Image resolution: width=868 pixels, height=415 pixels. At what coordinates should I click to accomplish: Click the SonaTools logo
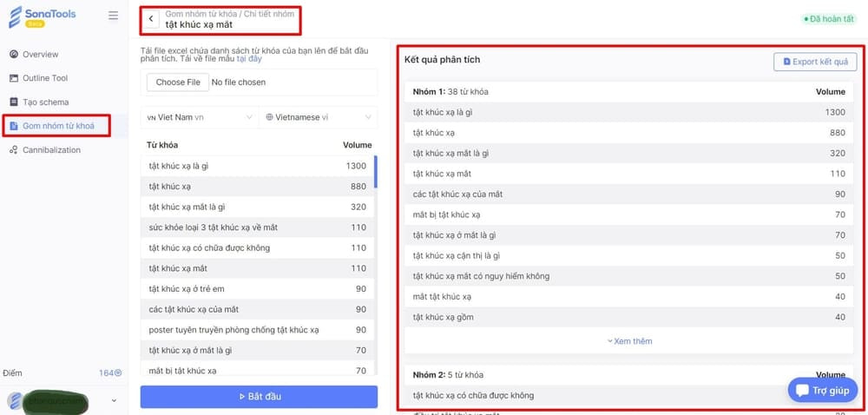coord(42,16)
